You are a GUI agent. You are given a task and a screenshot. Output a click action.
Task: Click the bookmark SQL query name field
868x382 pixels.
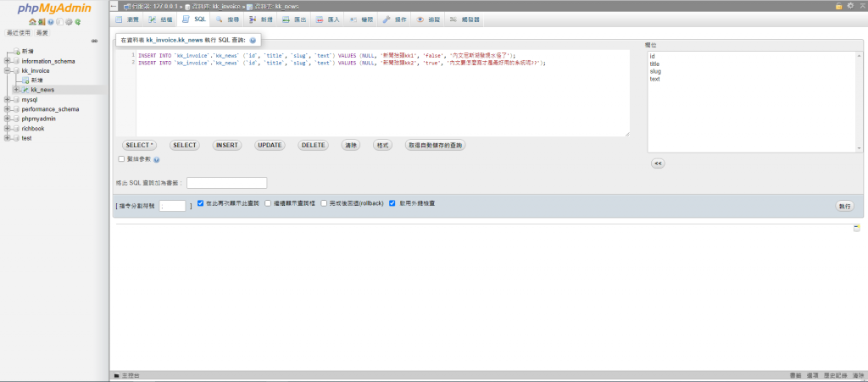click(226, 182)
